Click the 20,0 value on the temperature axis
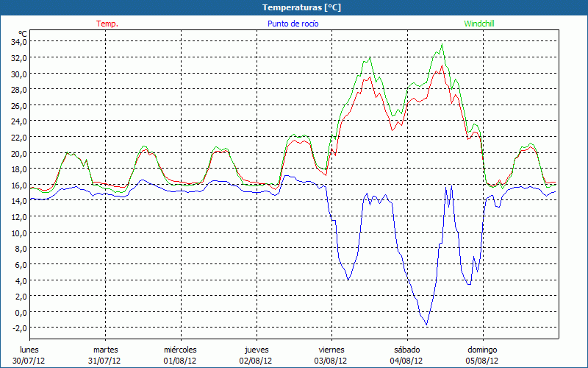 pos(18,153)
